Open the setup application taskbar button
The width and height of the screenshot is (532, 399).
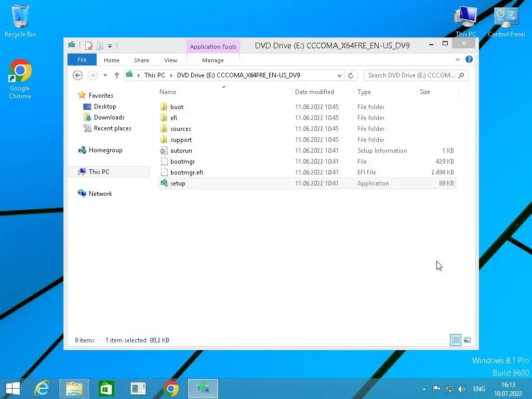[203, 389]
